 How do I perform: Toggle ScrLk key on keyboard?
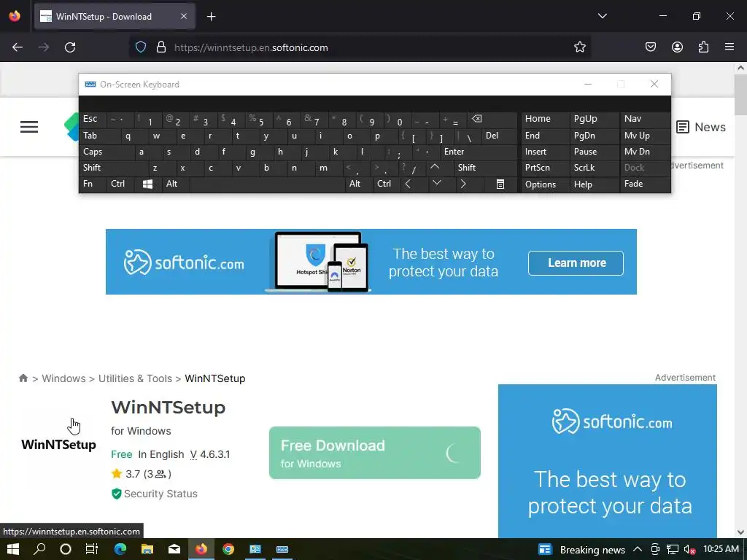pos(594,168)
